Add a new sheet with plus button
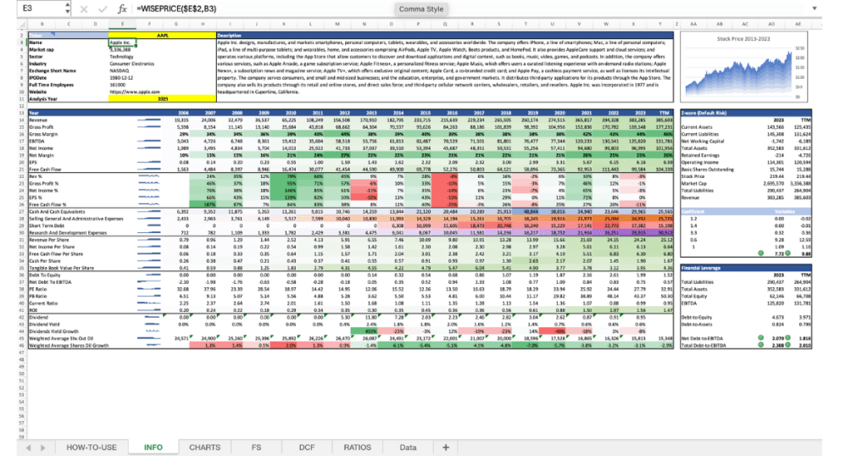The image size is (868, 456). [446, 447]
